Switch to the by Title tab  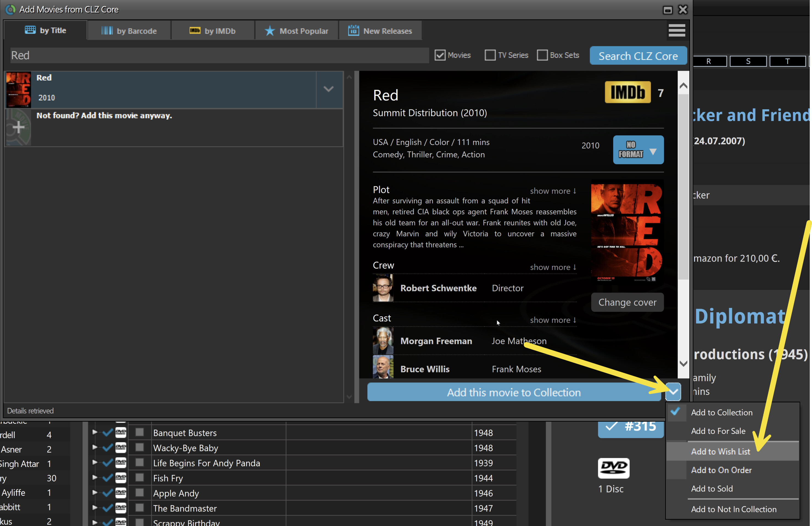[x=45, y=30]
